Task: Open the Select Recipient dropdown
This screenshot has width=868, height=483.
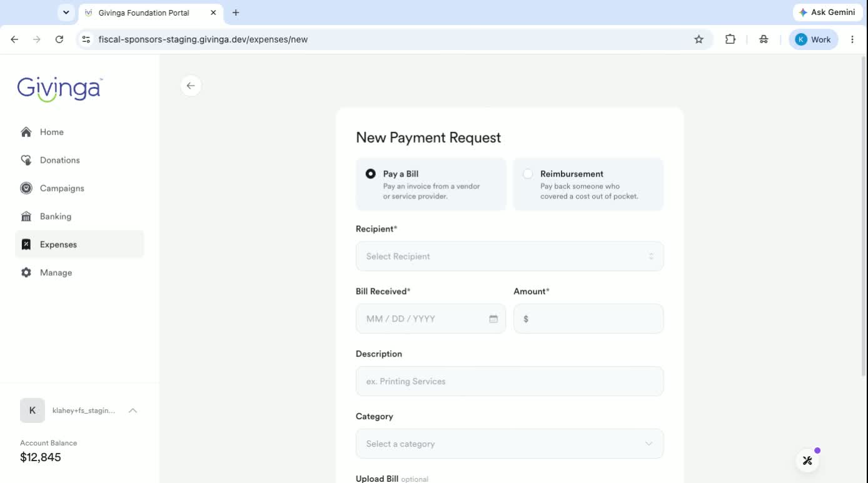Action: (x=510, y=257)
